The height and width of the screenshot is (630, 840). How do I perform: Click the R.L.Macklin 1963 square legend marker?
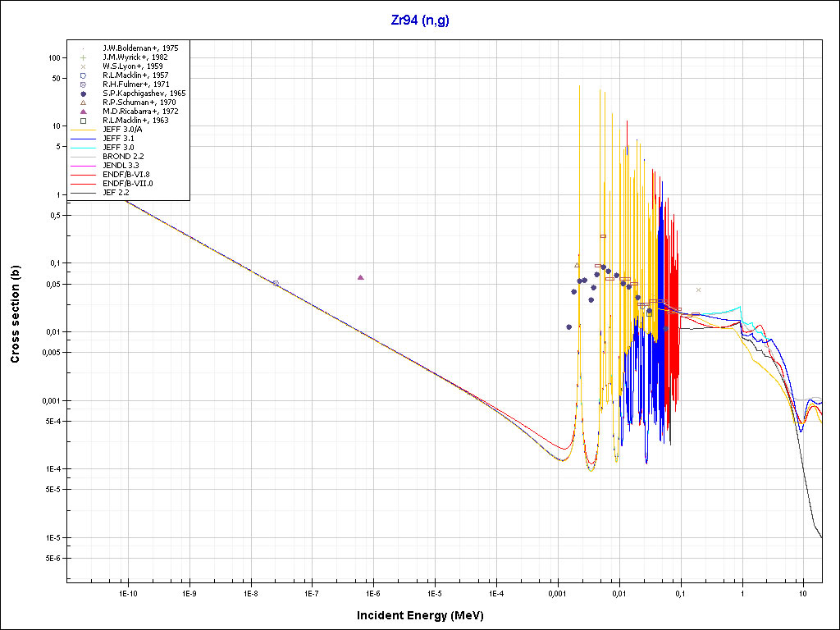[84, 121]
